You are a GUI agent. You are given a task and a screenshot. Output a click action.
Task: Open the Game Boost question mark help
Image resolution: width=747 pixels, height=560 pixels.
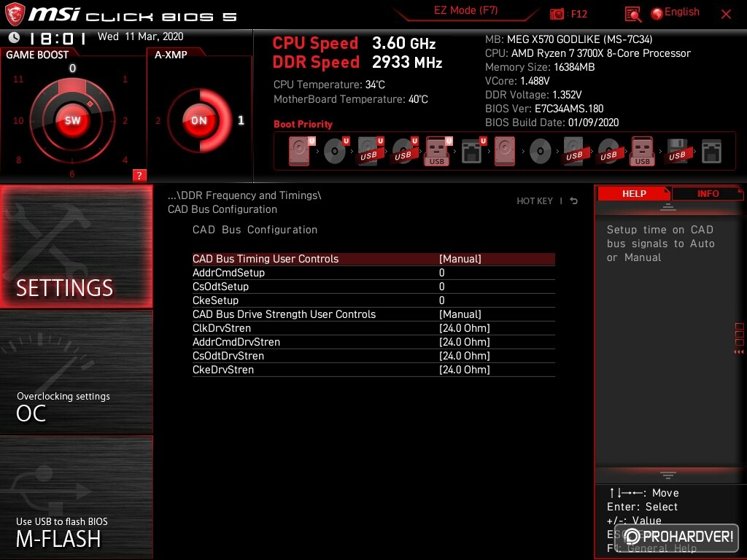pyautogui.click(x=139, y=175)
